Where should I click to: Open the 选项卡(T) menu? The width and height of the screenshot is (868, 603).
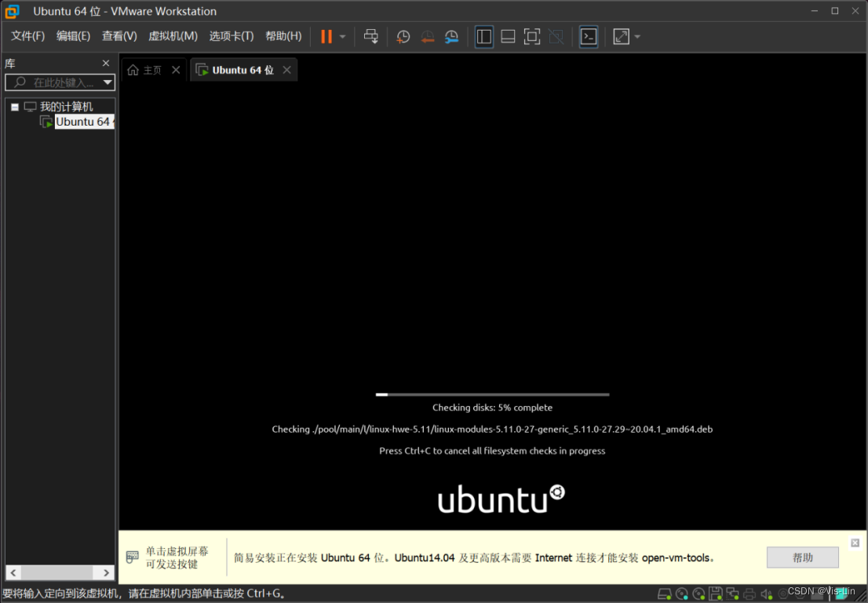point(232,36)
